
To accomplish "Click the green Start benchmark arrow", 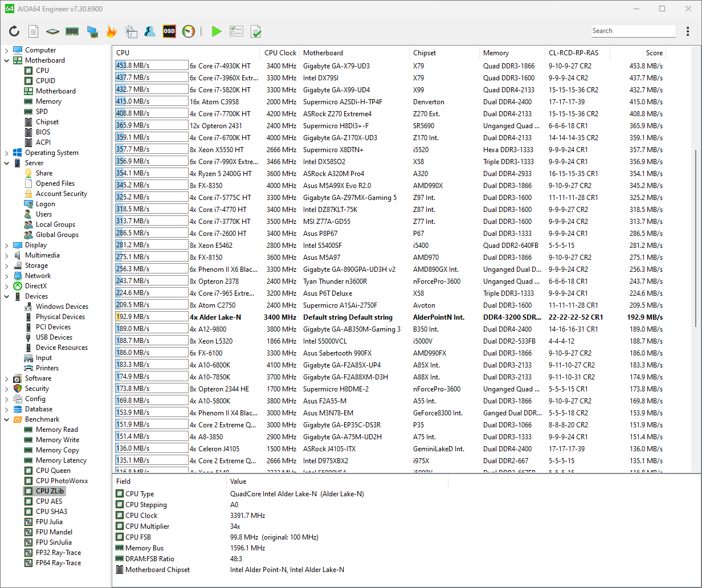I will tap(217, 31).
